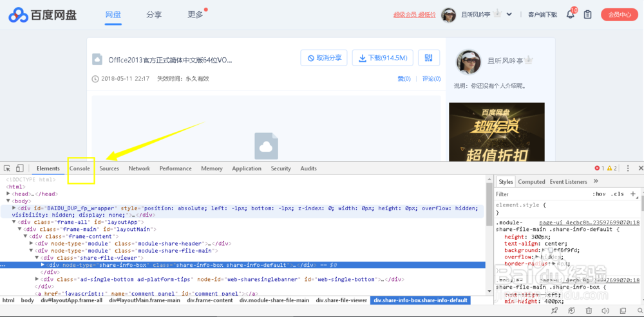Switch to the Computed styles tab
Image resolution: width=644 pixels, height=317 pixels.
(531, 182)
